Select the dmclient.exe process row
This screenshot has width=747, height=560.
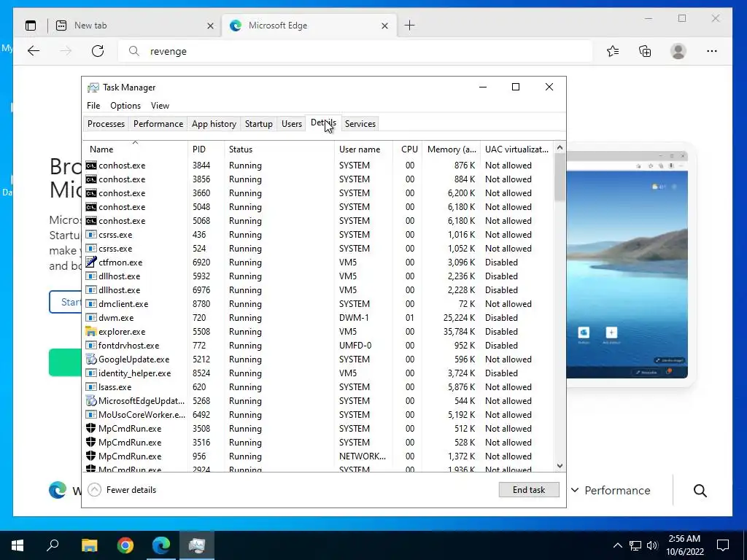click(318, 304)
